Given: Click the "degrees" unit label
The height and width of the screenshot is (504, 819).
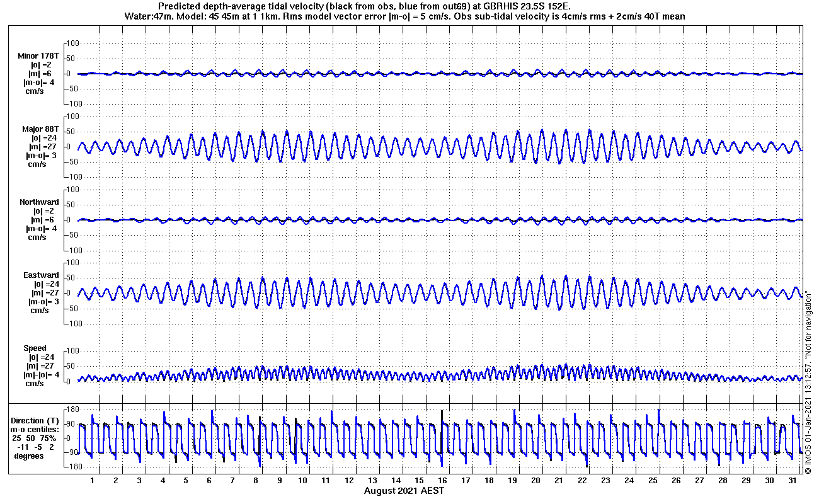Looking at the screenshot, I should (x=29, y=455).
